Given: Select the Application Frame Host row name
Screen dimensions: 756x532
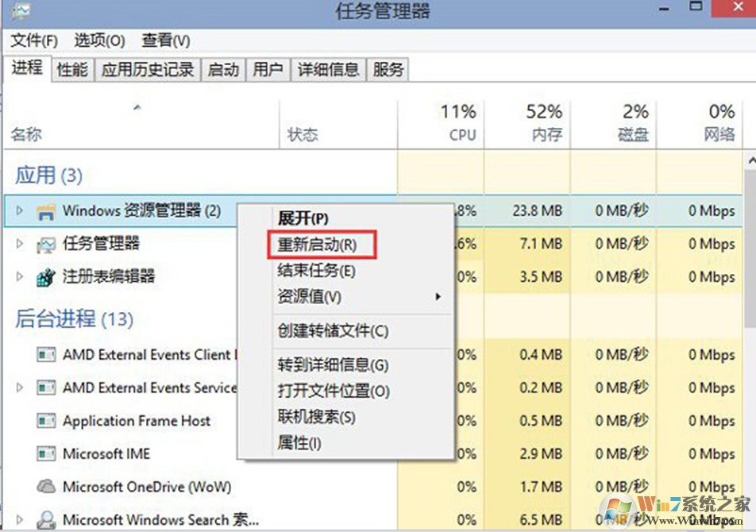Looking at the screenshot, I should (x=137, y=421).
